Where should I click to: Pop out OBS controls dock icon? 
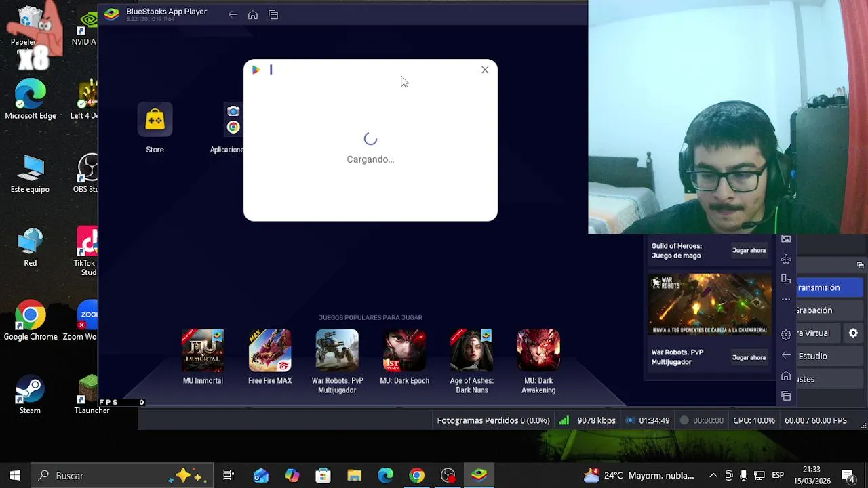click(x=860, y=265)
